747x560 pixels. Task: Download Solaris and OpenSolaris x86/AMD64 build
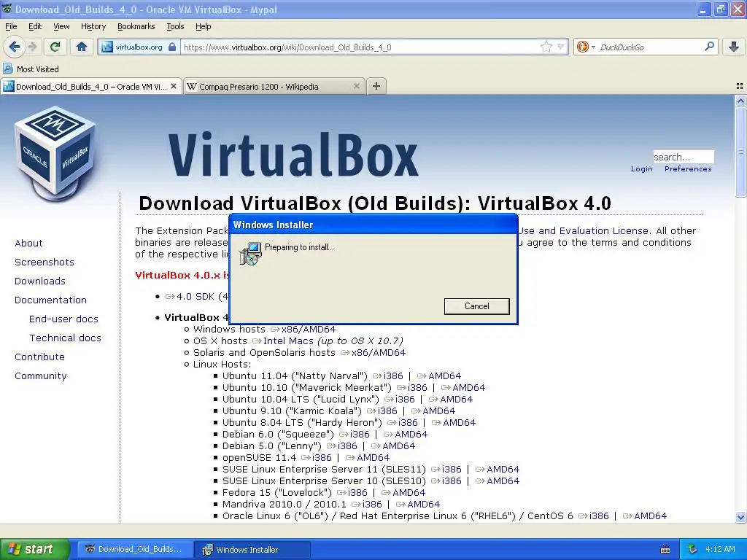373,353
